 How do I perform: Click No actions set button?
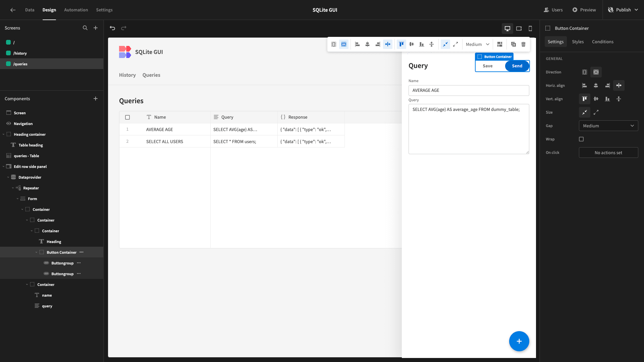pos(608,153)
